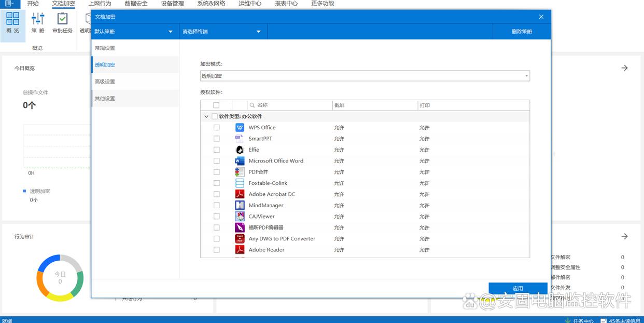Open the 审批任务 approval task icon
The image size is (644, 323).
tap(62, 22)
